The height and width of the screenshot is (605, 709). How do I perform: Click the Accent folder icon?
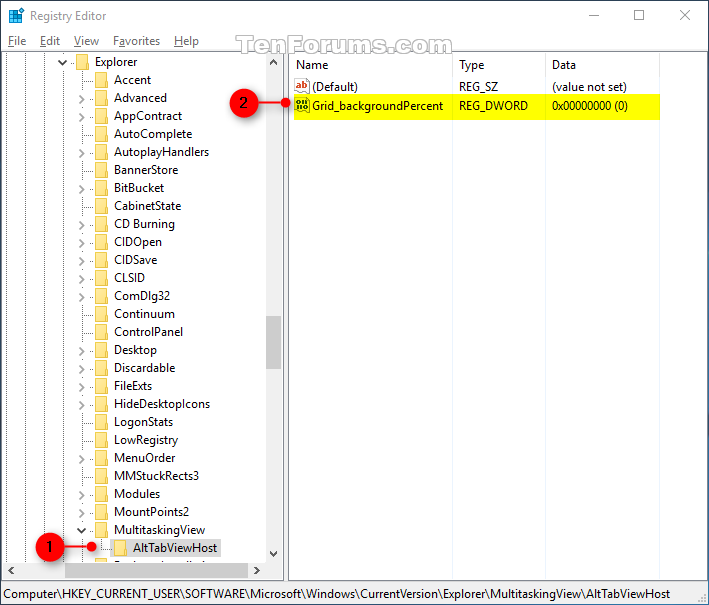102,80
